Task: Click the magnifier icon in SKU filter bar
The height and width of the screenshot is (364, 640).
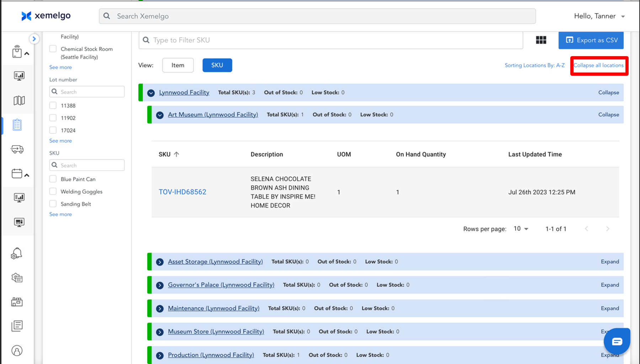Action: [146, 40]
